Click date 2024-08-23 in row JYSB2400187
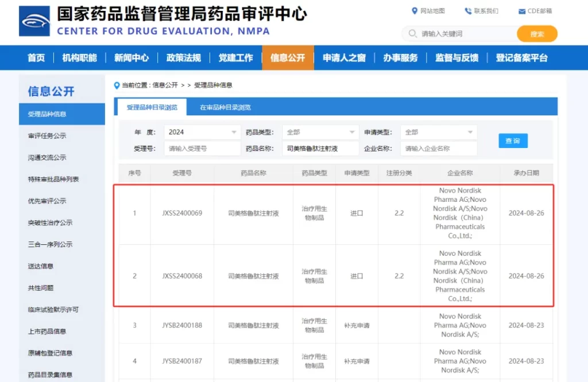The width and height of the screenshot is (588, 382). tap(526, 361)
